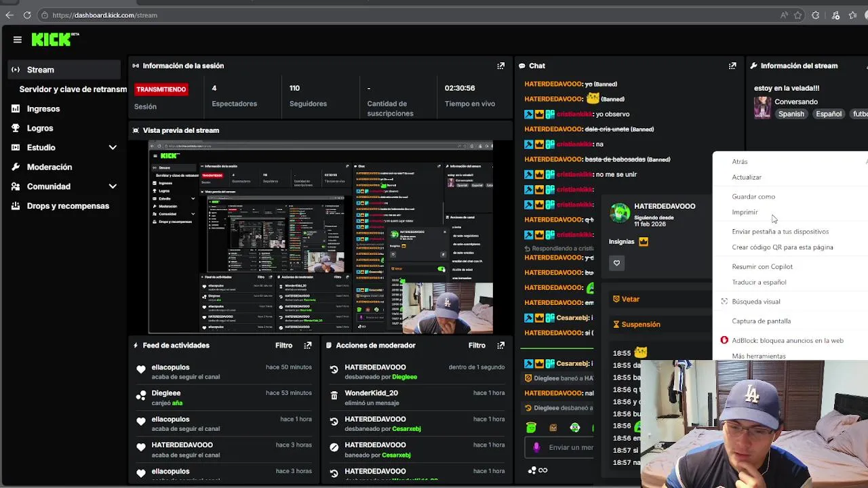Open the Ingresos sidebar item
The width and height of the screenshot is (868, 488).
pyautogui.click(x=43, y=108)
